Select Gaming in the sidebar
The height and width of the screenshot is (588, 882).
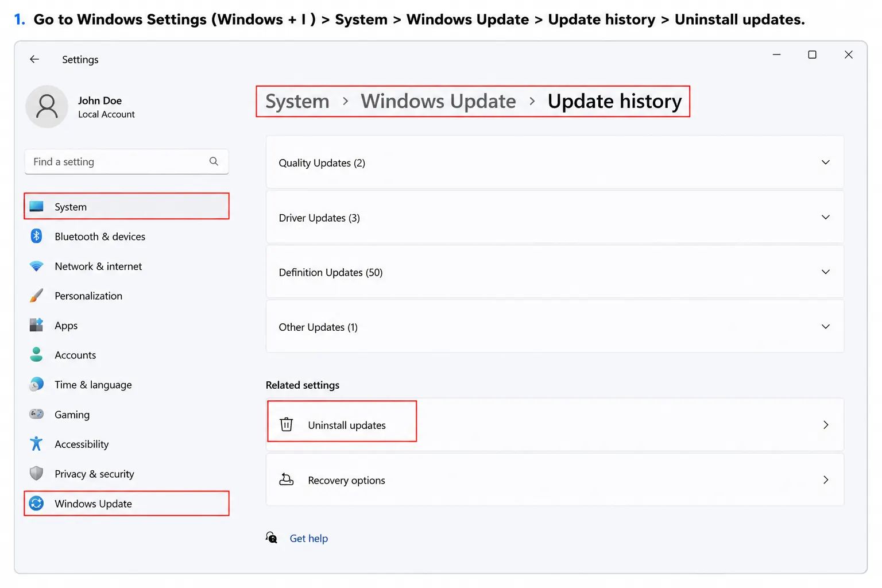pos(126,414)
